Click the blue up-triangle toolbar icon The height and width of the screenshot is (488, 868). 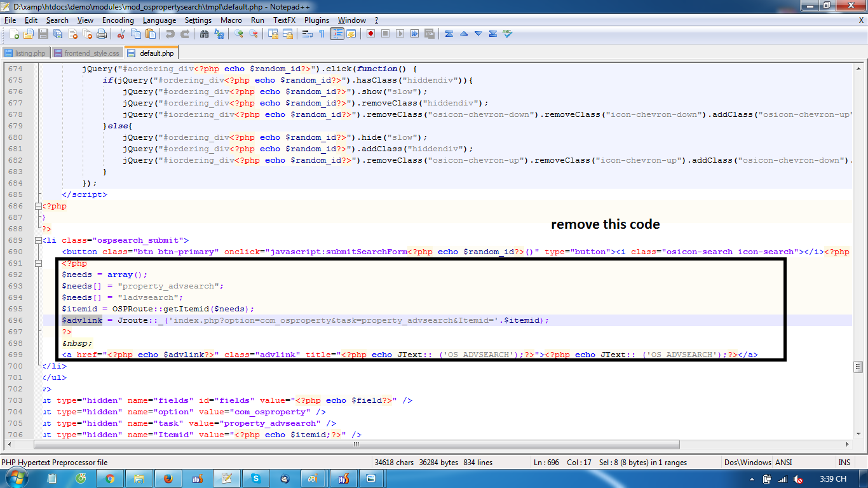coord(464,34)
